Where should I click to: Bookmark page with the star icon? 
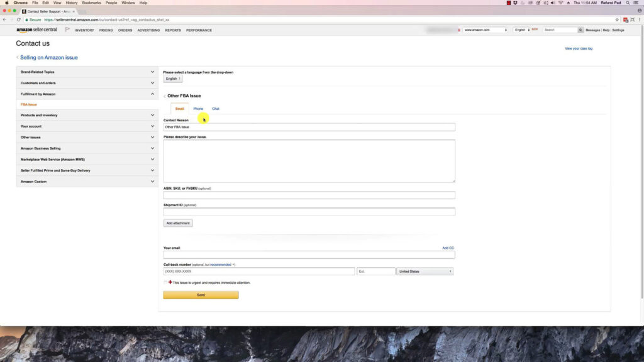tap(617, 19)
